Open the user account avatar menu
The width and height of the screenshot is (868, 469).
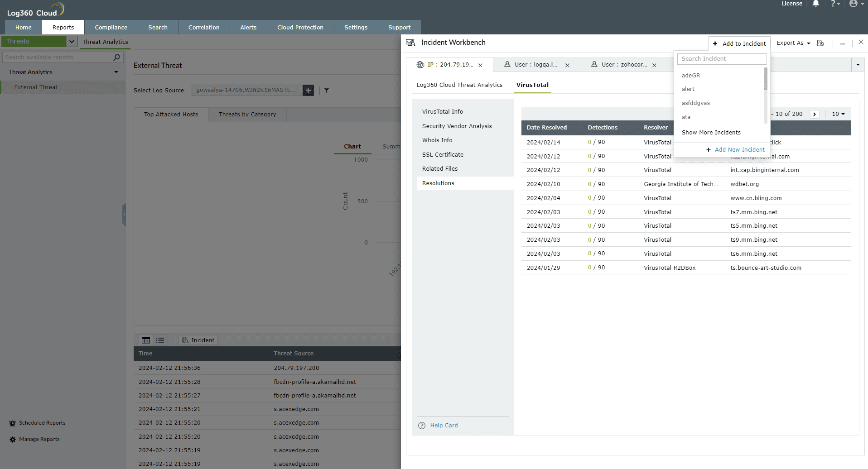click(856, 4)
